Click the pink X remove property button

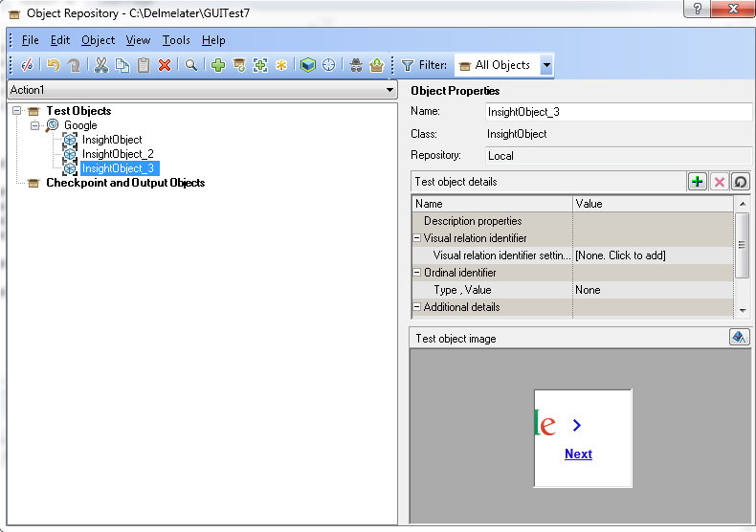pos(720,182)
